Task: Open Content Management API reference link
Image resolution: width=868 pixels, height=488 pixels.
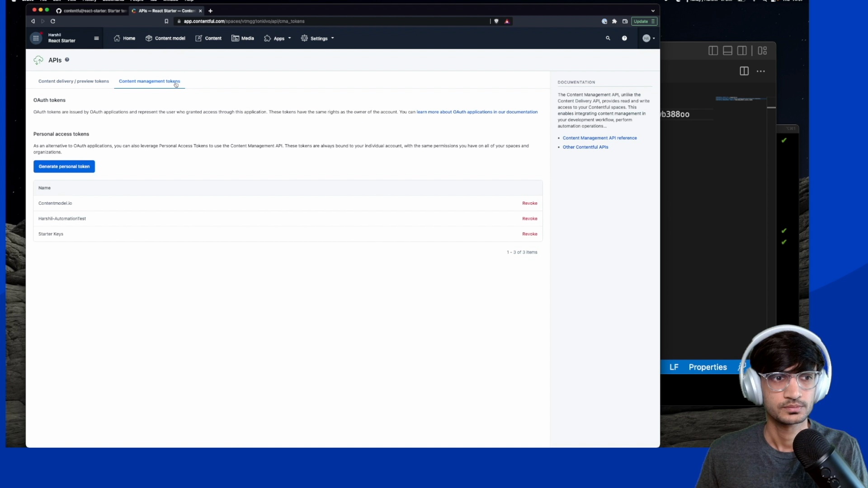Action: tap(599, 138)
